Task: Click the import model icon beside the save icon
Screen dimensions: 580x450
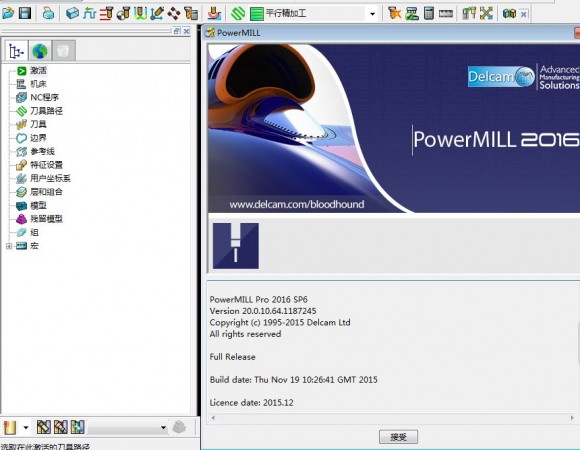Action: pos(48,14)
